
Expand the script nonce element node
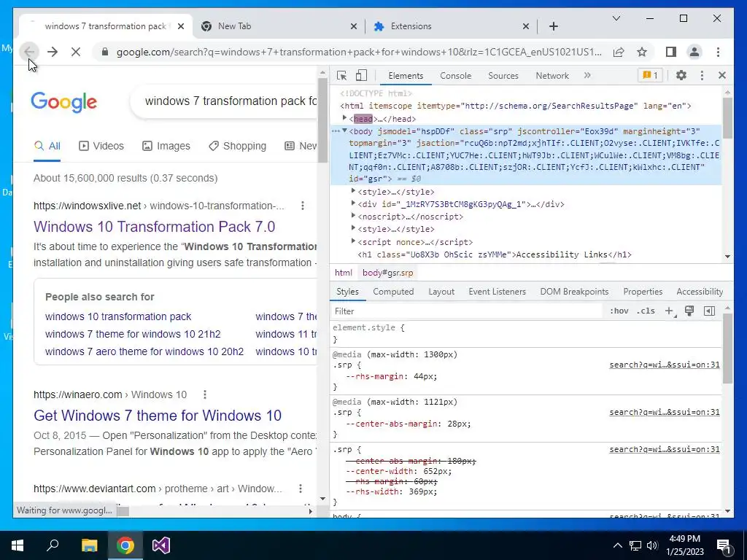point(353,241)
